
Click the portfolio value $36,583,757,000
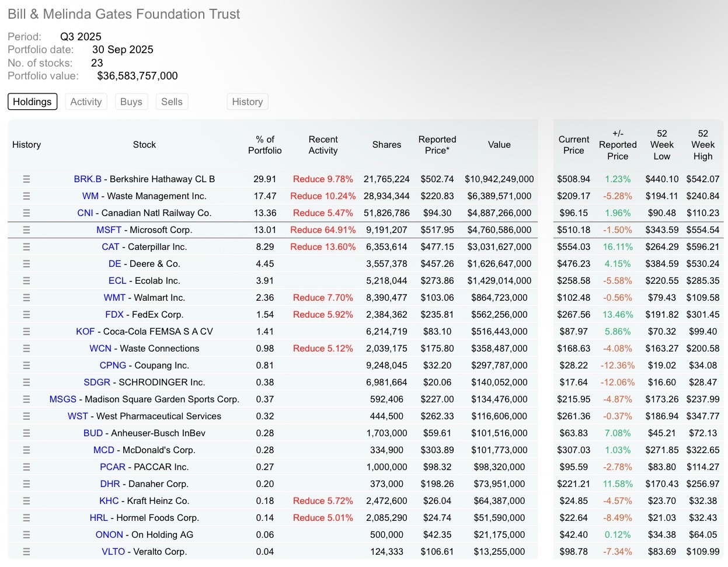click(137, 76)
